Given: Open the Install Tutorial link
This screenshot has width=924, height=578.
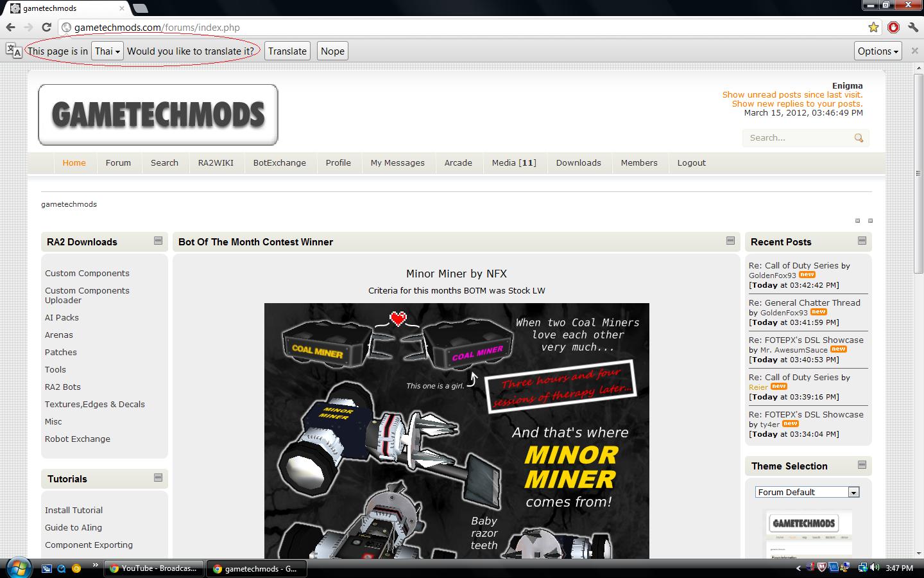Looking at the screenshot, I should click(x=74, y=510).
